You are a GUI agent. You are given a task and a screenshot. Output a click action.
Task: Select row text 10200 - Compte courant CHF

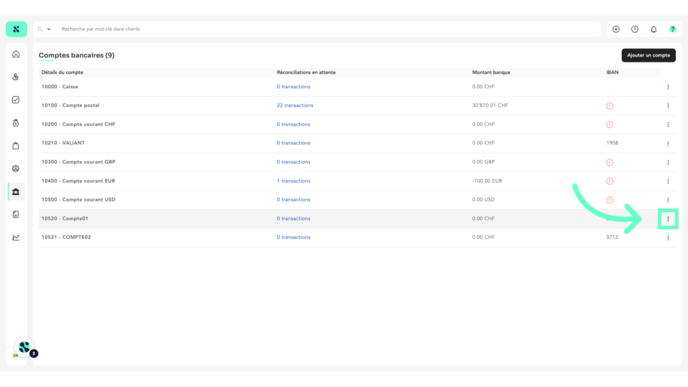(x=78, y=124)
